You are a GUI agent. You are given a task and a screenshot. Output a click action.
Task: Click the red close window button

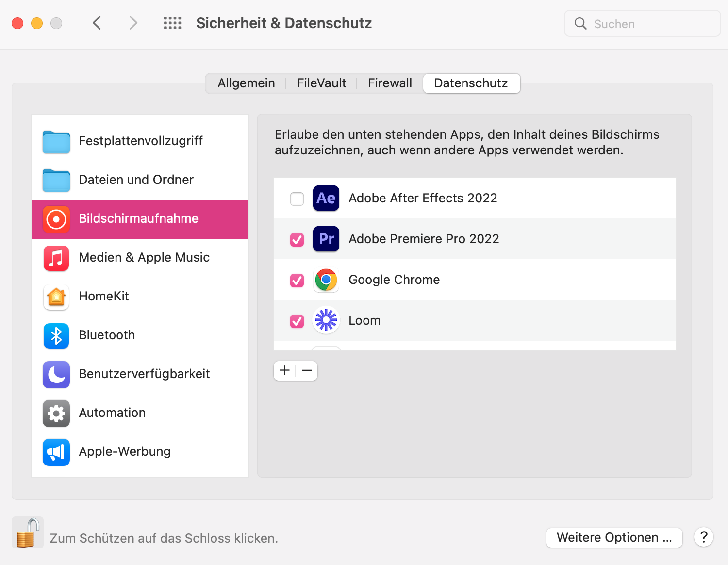coord(17,23)
